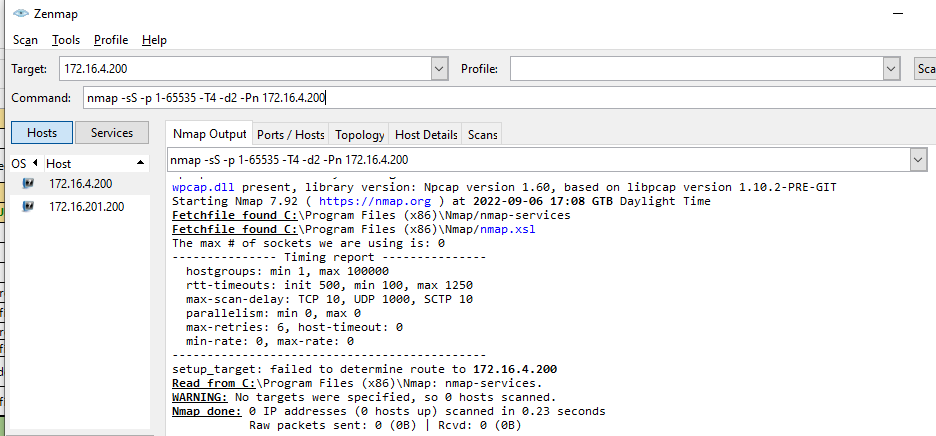Image resolution: width=936 pixels, height=436 pixels.
Task: Open the Tools menu
Action: point(66,40)
